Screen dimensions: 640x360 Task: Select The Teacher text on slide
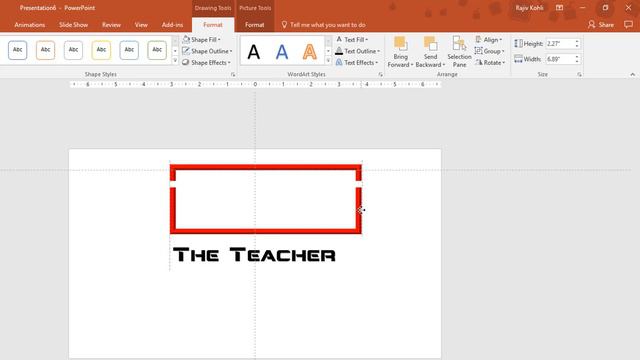(x=254, y=255)
